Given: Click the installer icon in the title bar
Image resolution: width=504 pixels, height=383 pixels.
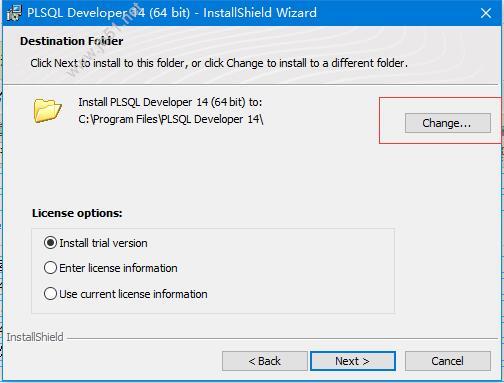Looking at the screenshot, I should click(14, 13).
